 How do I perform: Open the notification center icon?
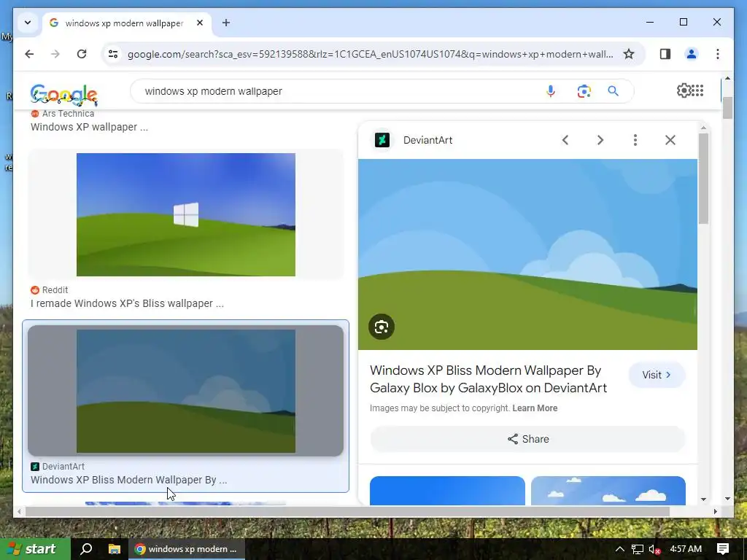(723, 549)
